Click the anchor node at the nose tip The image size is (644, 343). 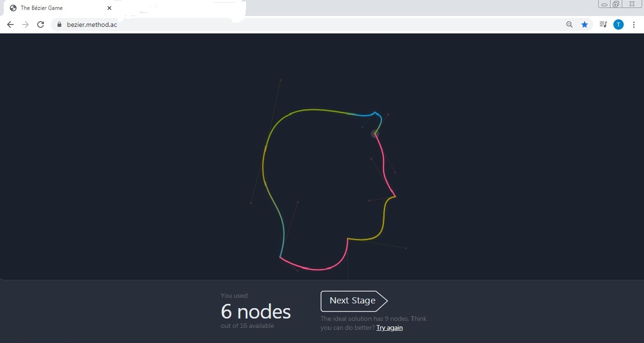tap(395, 196)
